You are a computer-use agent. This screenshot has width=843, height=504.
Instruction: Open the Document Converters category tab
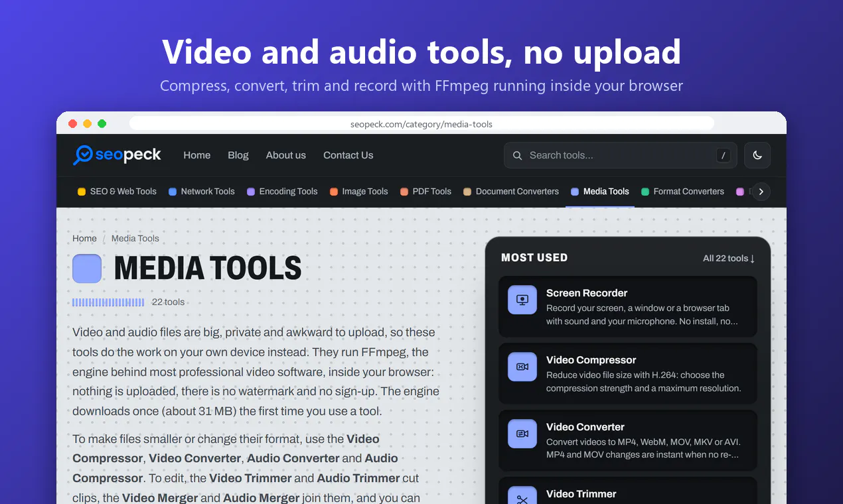pos(511,192)
